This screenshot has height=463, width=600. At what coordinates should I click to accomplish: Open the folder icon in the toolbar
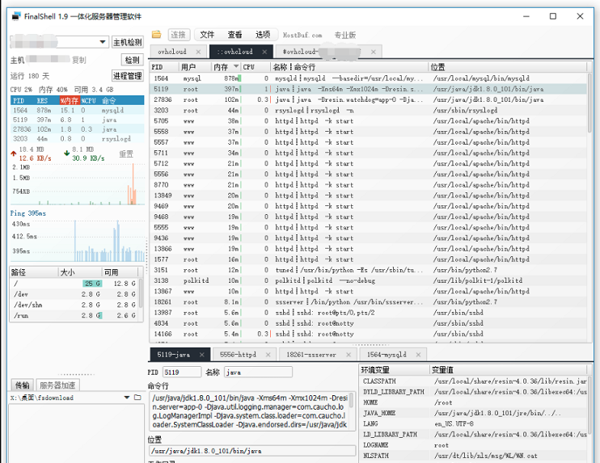tap(156, 34)
